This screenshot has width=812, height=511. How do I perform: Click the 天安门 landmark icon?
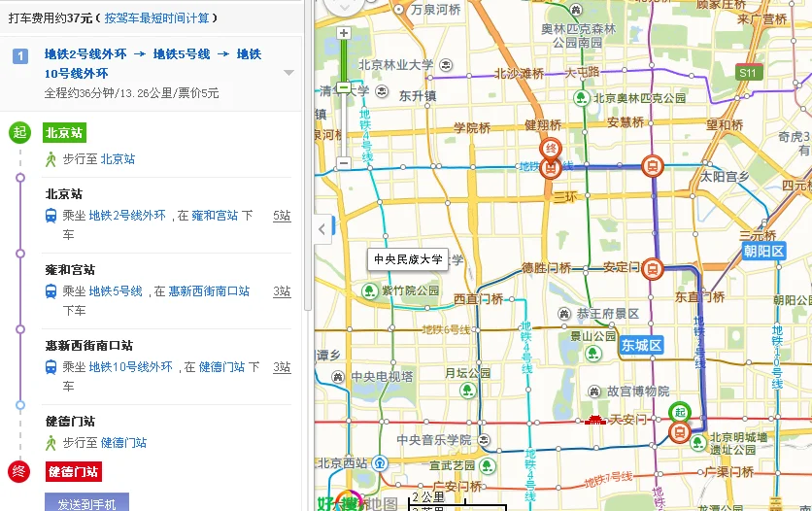pyautogui.click(x=595, y=420)
